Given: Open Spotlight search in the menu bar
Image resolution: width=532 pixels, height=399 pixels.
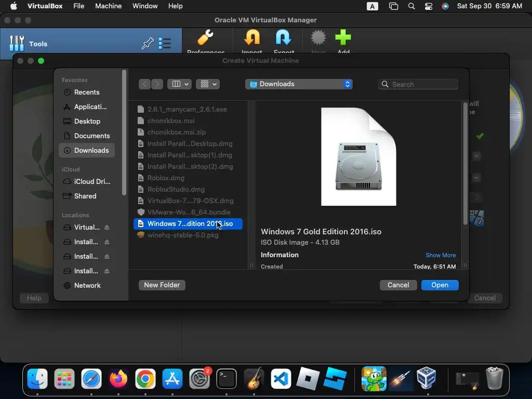Looking at the screenshot, I should [411, 6].
